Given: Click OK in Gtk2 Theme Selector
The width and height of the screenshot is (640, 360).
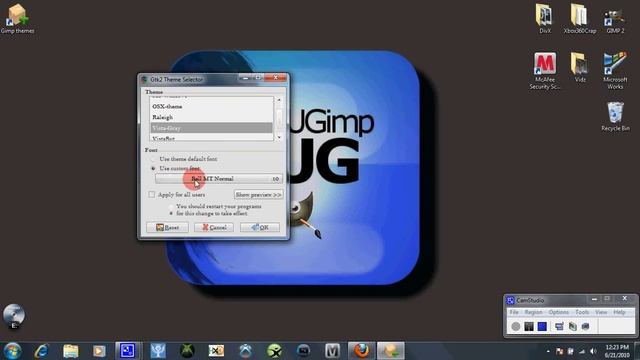Looking at the screenshot, I should 260,227.
